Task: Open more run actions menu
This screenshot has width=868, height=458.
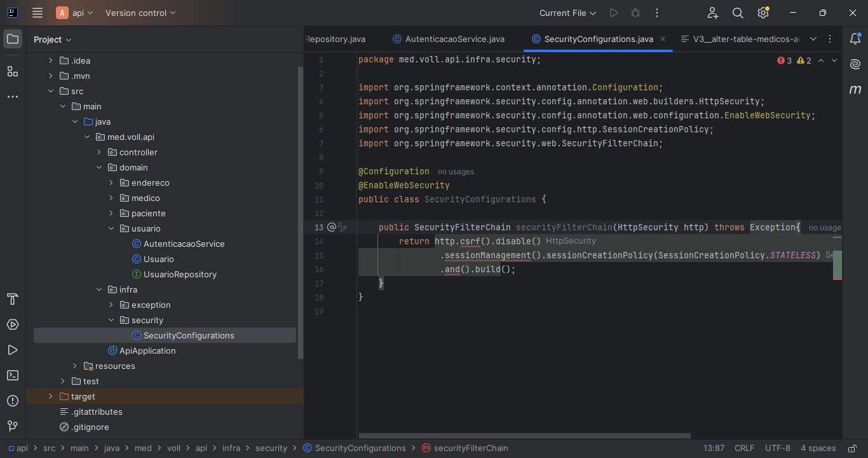Action: tap(657, 13)
